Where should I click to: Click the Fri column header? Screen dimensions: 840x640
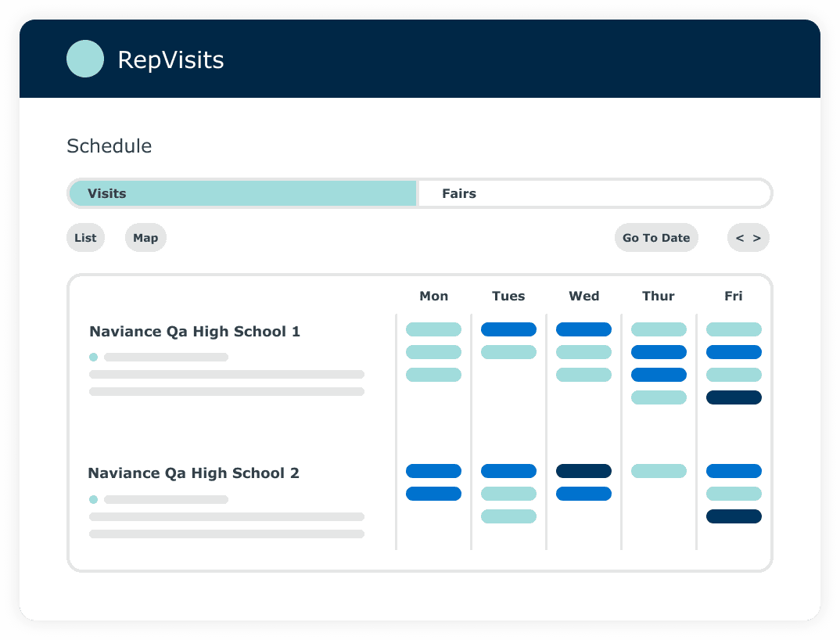click(x=734, y=296)
